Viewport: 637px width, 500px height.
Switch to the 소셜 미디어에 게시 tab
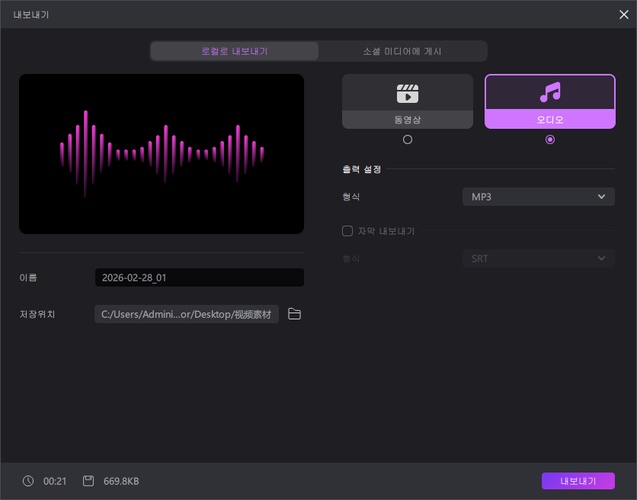tap(402, 51)
